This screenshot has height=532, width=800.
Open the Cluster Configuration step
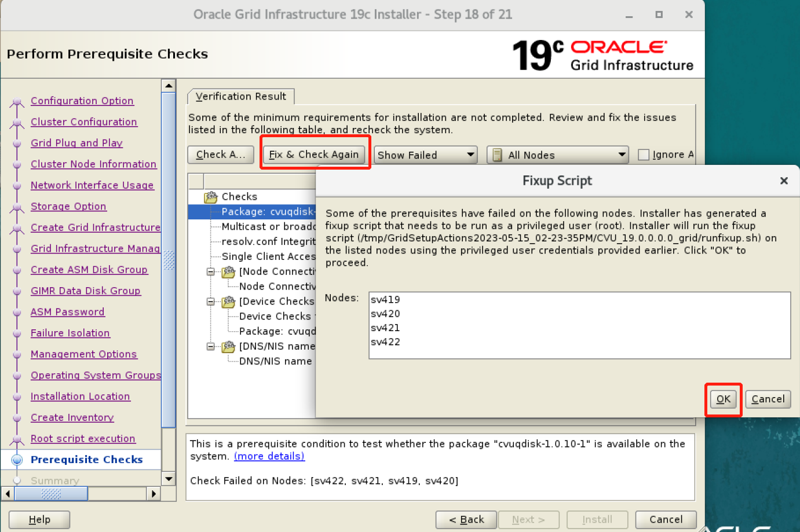click(x=84, y=122)
